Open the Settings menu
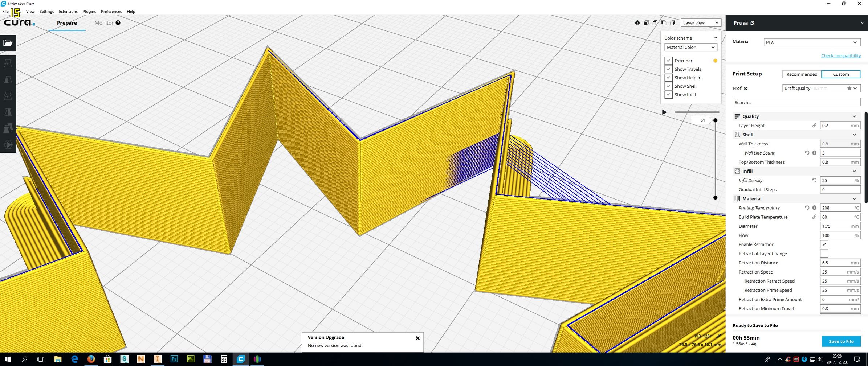The width and height of the screenshot is (868, 366). point(46,12)
